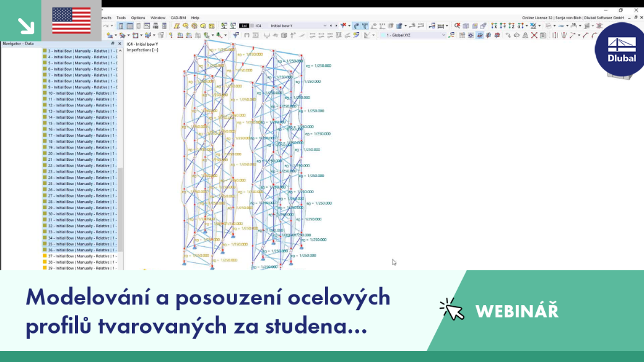
Task: Go to the next load case arrow
Action: (336, 25)
